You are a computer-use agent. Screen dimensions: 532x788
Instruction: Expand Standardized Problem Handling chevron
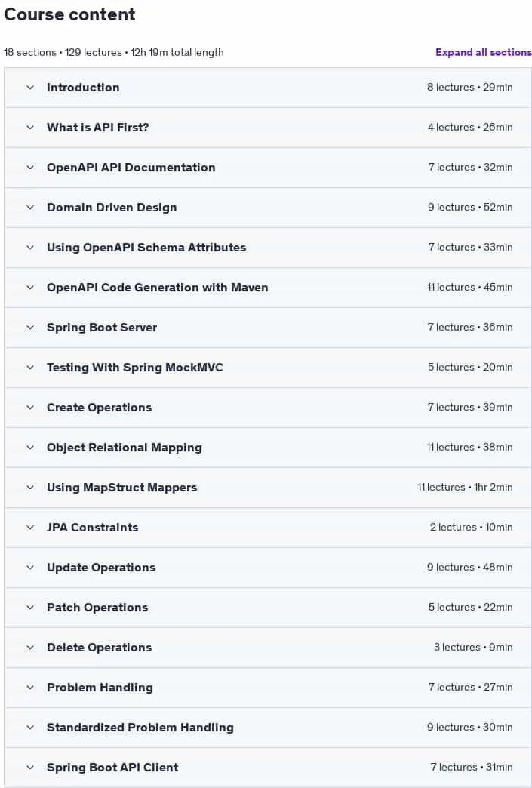30,727
